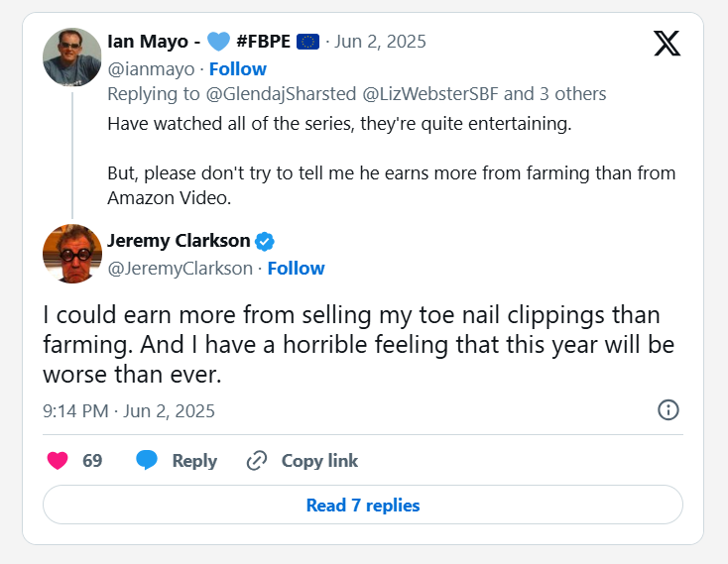The height and width of the screenshot is (564, 728).
Task: Open Ian Mayo's profile picture
Action: (x=72, y=56)
